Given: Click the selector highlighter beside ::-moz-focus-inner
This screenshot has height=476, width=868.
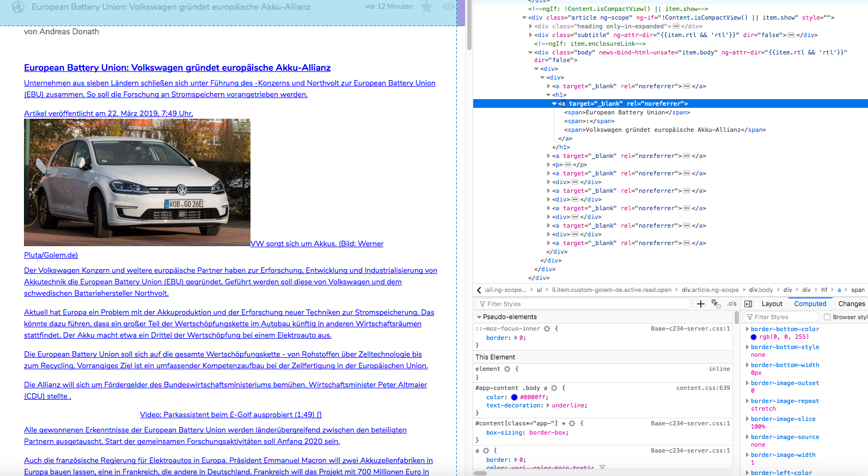Looking at the screenshot, I should (x=547, y=328).
